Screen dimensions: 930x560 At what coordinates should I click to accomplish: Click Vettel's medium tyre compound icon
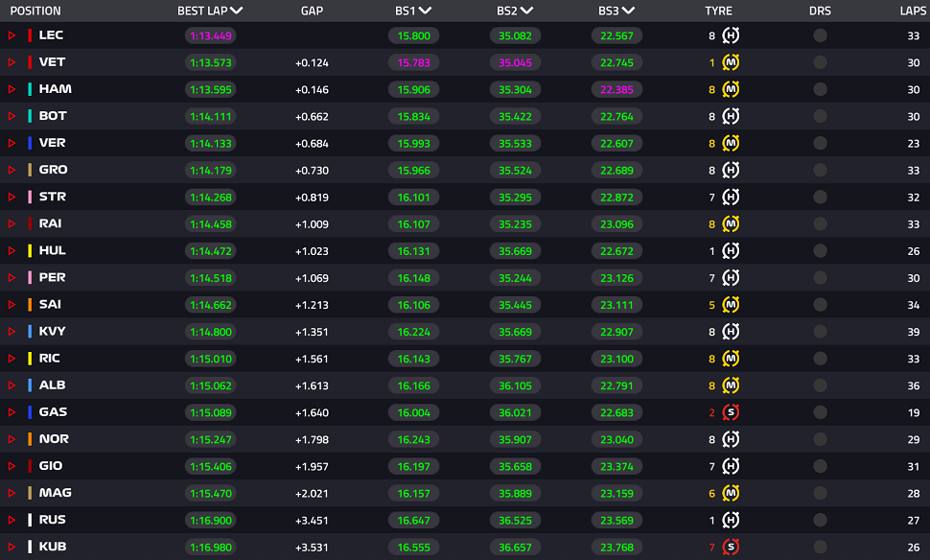click(x=731, y=62)
